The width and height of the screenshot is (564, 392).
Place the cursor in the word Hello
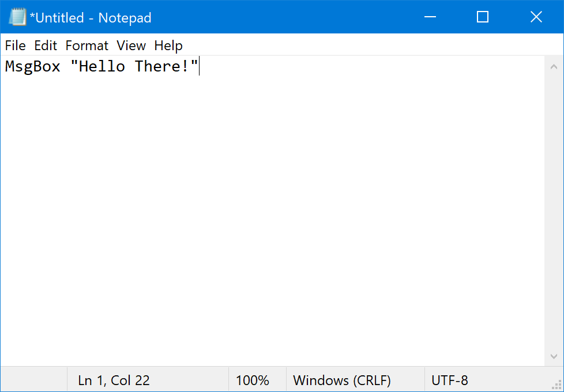click(x=101, y=67)
